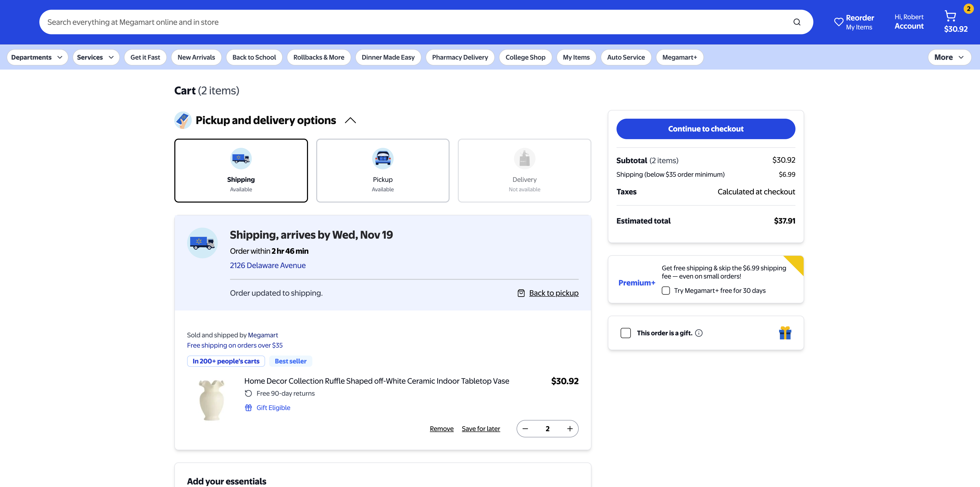Open the shopping cart icon
Image resolution: width=980 pixels, height=487 pixels.
click(x=950, y=16)
